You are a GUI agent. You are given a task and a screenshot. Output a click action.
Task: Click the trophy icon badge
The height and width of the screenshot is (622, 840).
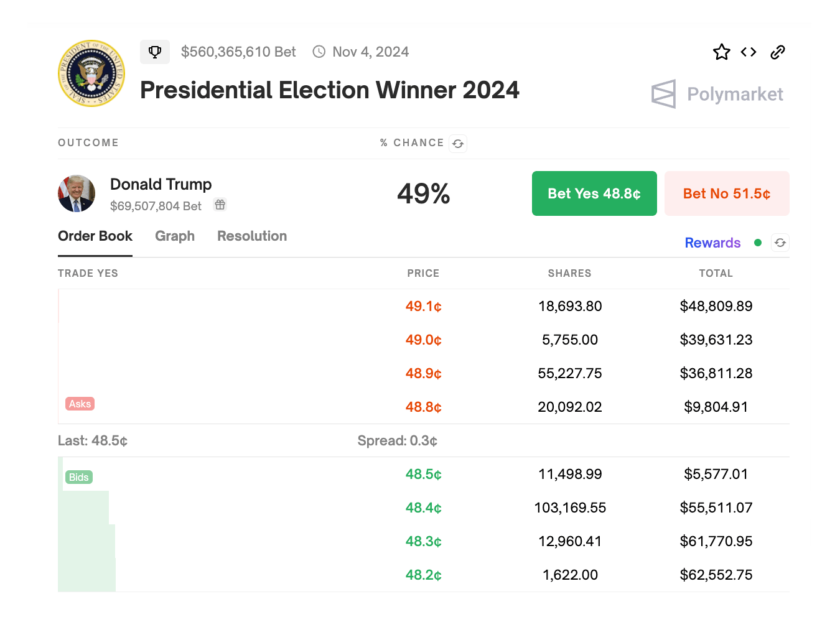point(155,52)
